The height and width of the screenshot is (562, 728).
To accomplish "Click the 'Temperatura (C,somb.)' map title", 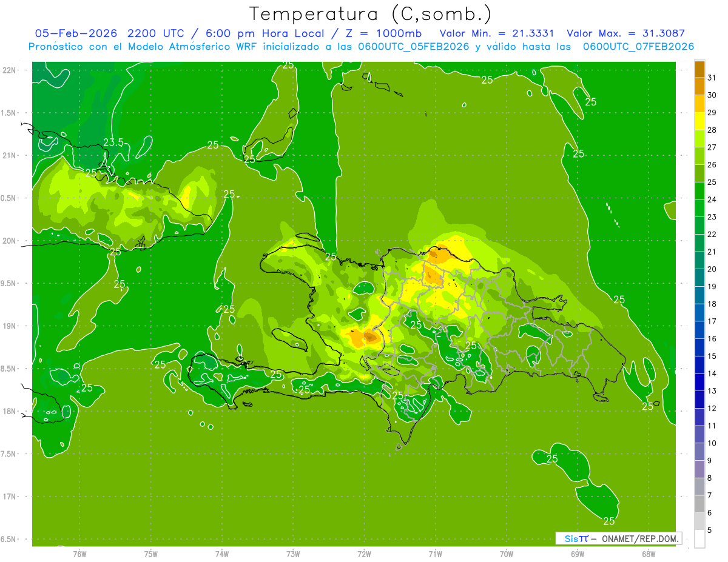I will click(x=370, y=13).
